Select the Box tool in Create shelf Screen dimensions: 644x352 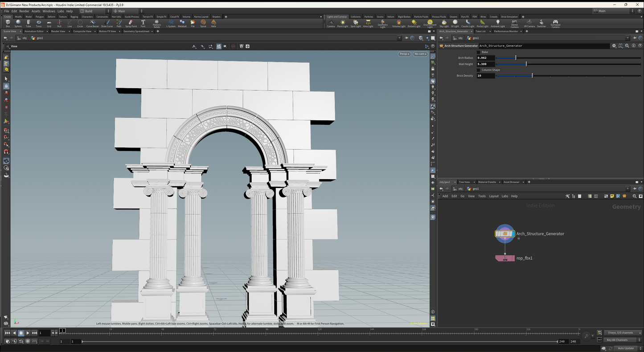pos(8,23)
